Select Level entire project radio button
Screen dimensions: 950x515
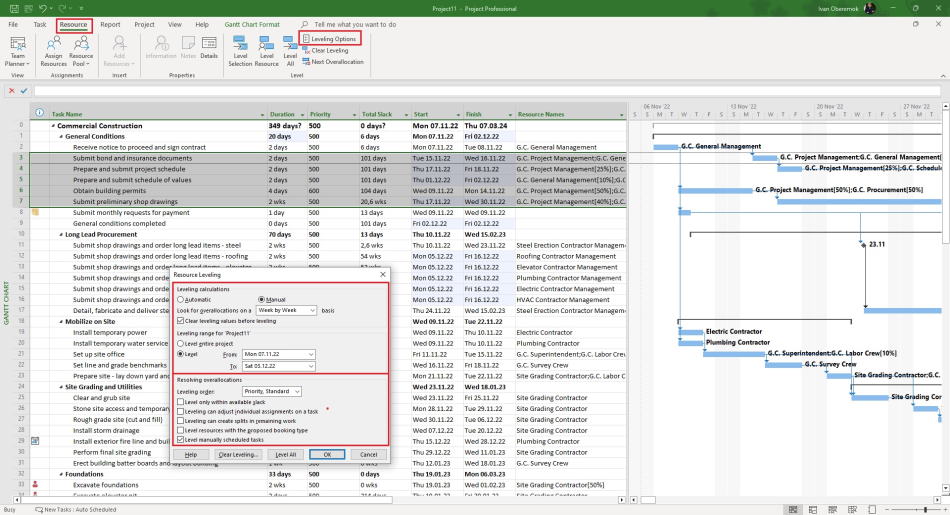tap(181, 344)
